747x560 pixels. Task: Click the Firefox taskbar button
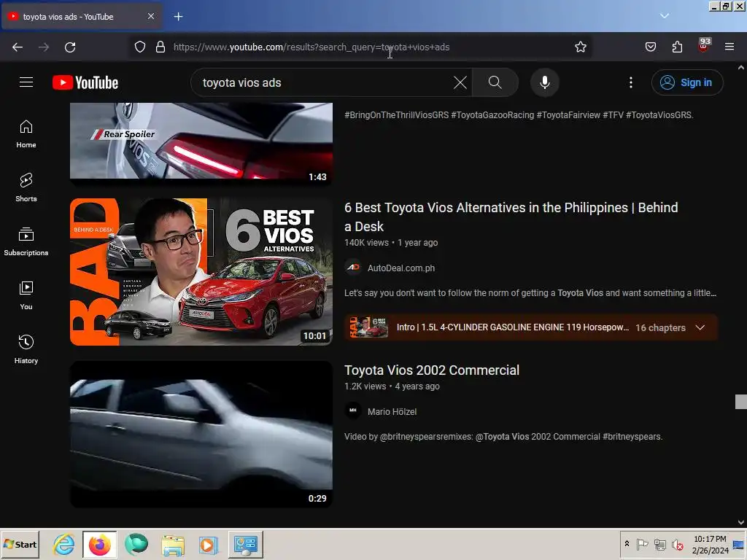tap(99, 544)
